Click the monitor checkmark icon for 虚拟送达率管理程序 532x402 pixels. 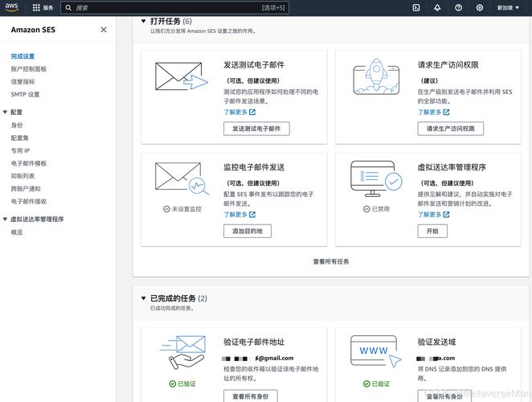pyautogui.click(x=376, y=179)
